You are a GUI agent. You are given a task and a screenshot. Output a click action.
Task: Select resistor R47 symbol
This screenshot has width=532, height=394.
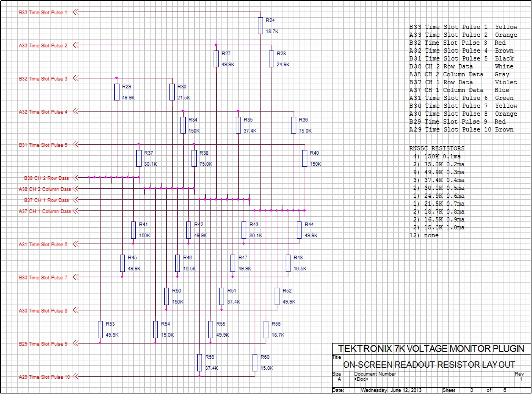coord(233,264)
